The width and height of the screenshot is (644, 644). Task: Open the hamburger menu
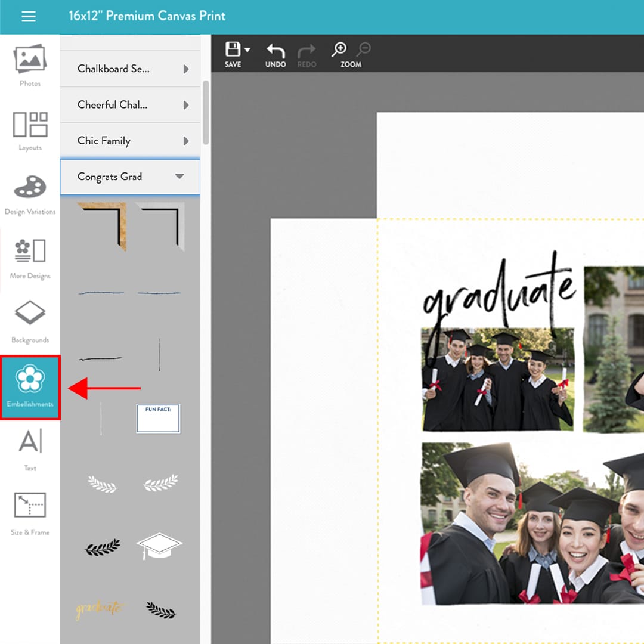(x=28, y=16)
